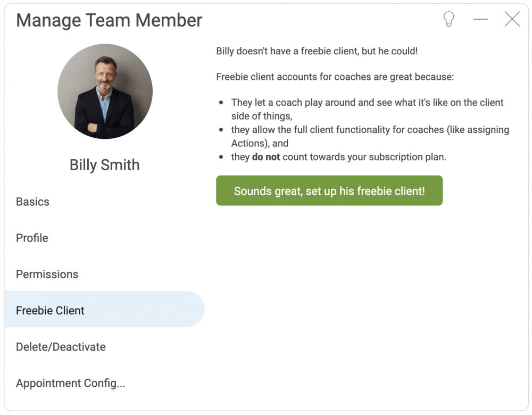Select the Freebie Client section
This screenshot has height=415, width=532.
(x=104, y=310)
